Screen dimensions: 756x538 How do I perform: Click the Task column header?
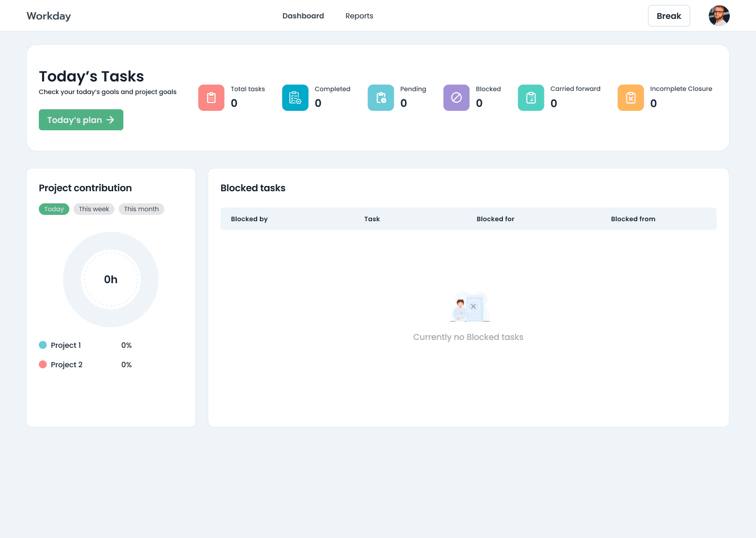tap(372, 219)
